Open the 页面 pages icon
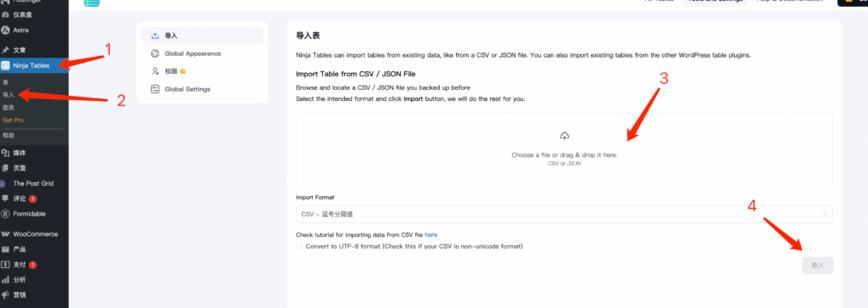The width and height of the screenshot is (868, 308). 5,168
